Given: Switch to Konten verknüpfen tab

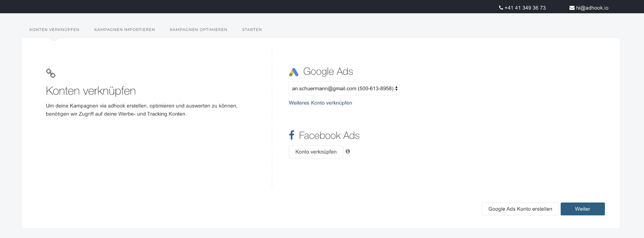Looking at the screenshot, I should (54, 30).
